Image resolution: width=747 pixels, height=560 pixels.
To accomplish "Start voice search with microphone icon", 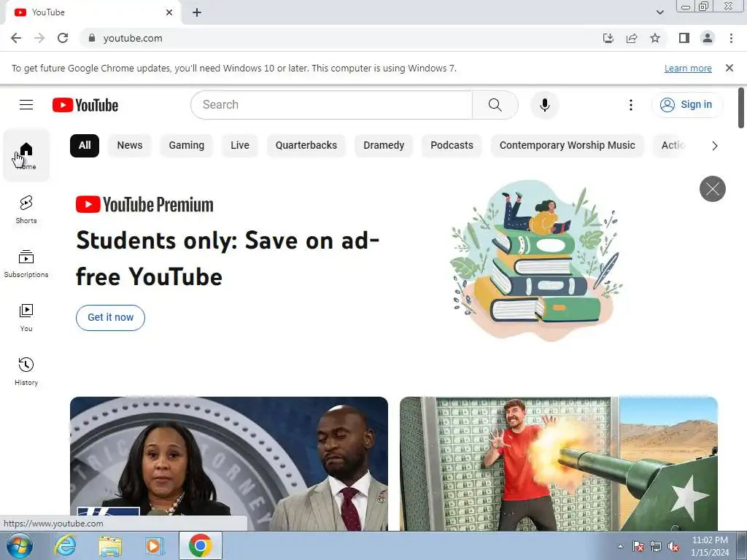I will (544, 105).
